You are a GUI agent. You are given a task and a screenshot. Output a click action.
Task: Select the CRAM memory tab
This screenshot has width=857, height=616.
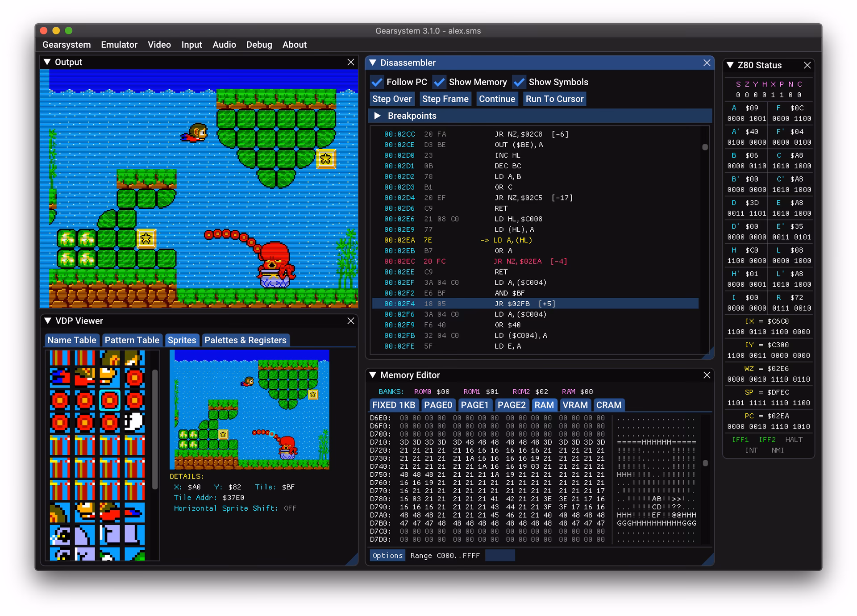(609, 405)
